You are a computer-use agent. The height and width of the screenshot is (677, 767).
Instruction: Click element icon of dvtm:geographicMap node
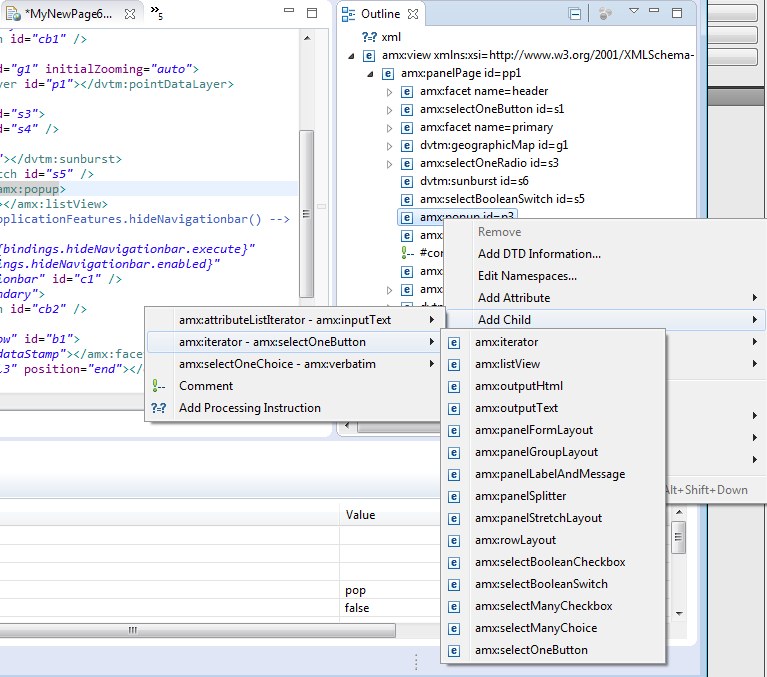pos(406,146)
